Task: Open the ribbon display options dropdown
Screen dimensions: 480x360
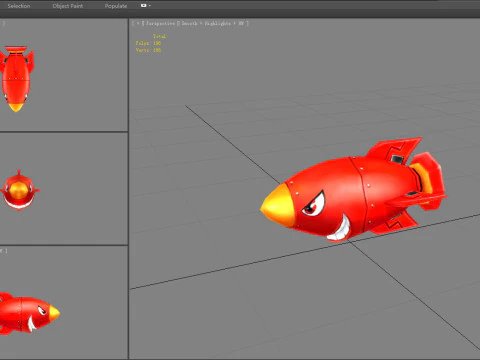Action: click(x=146, y=6)
